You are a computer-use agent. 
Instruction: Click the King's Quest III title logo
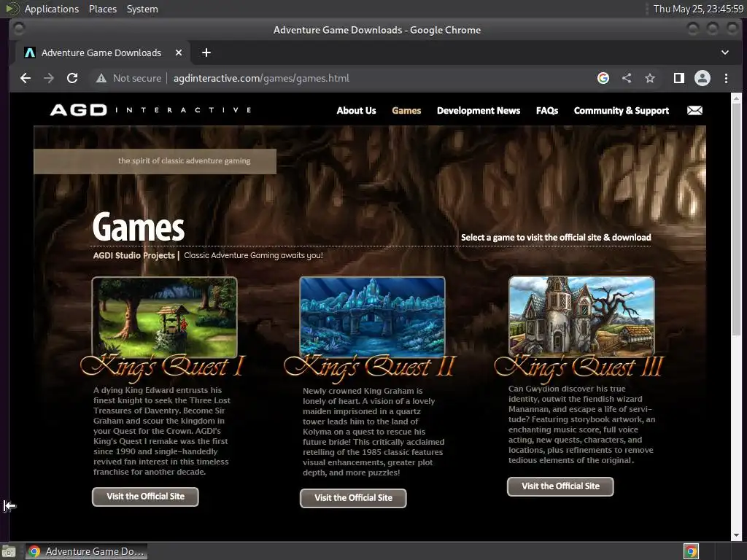pos(578,367)
